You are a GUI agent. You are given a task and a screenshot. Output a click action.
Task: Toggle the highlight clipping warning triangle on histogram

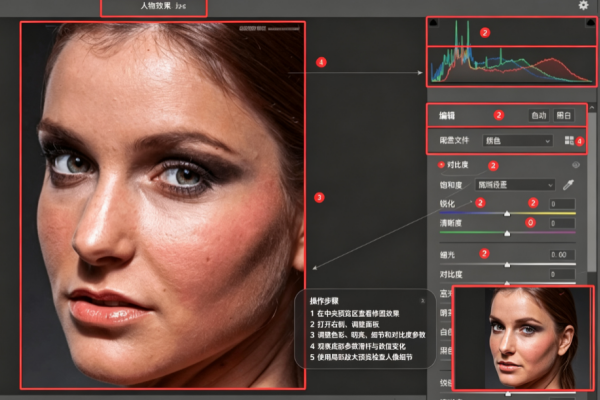[590, 23]
